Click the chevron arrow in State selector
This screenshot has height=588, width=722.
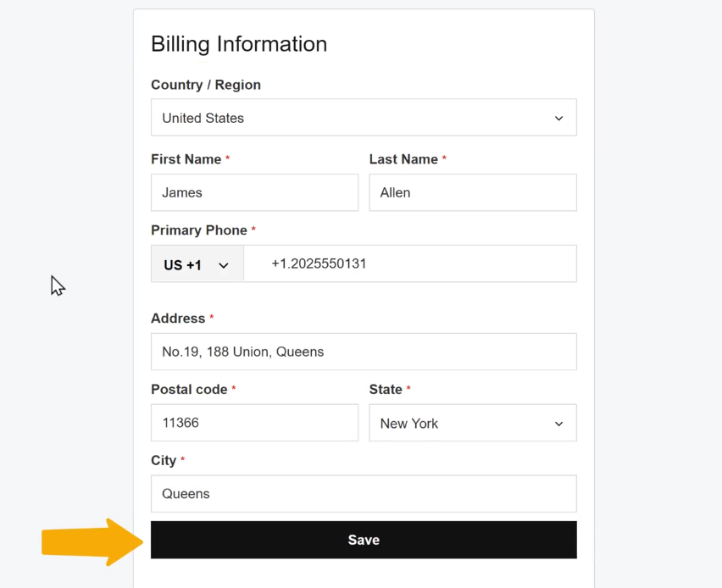(x=558, y=424)
